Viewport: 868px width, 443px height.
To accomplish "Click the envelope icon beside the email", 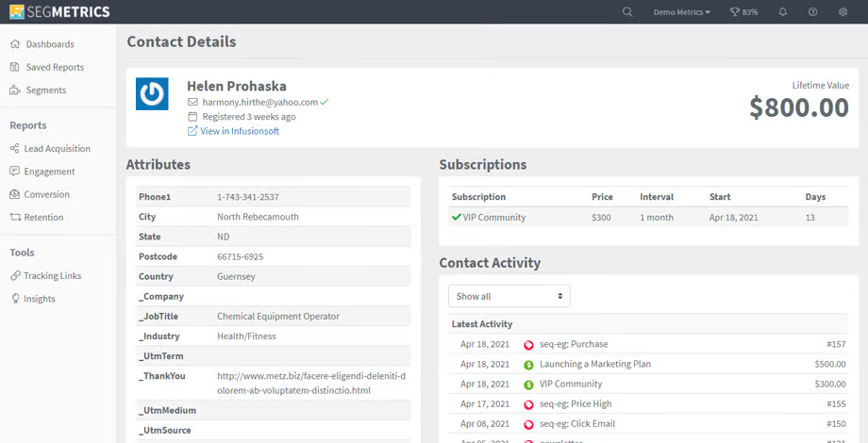I will click(x=192, y=103).
